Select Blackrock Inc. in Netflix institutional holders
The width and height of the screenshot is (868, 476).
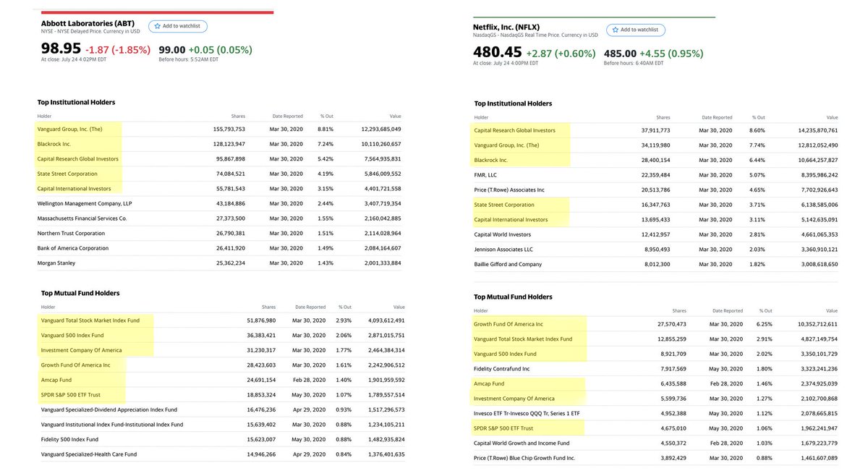[x=491, y=160]
